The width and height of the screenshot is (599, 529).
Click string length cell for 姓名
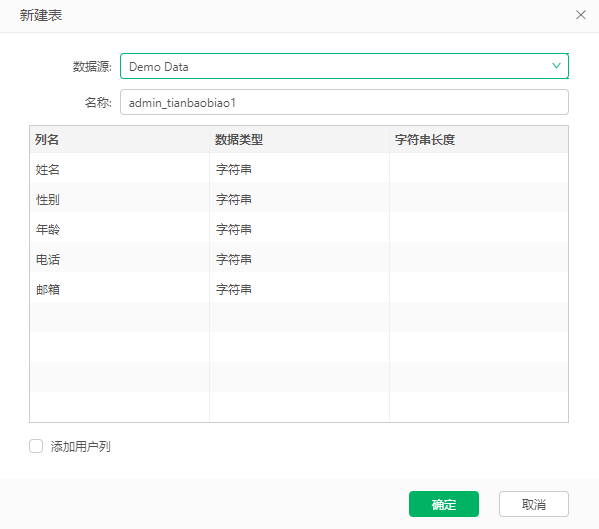click(x=479, y=168)
